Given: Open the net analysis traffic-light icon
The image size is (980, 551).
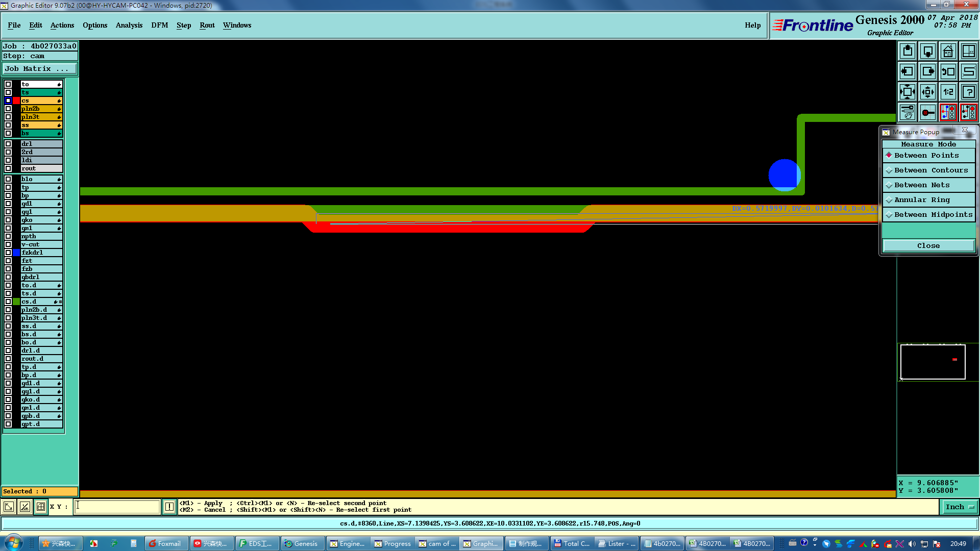Looking at the screenshot, I should coord(948,112).
